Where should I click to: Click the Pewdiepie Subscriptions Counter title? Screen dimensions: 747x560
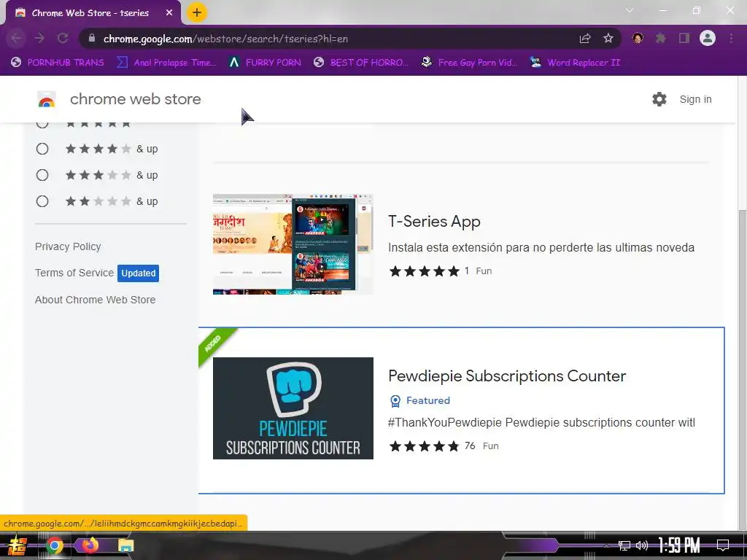(507, 376)
